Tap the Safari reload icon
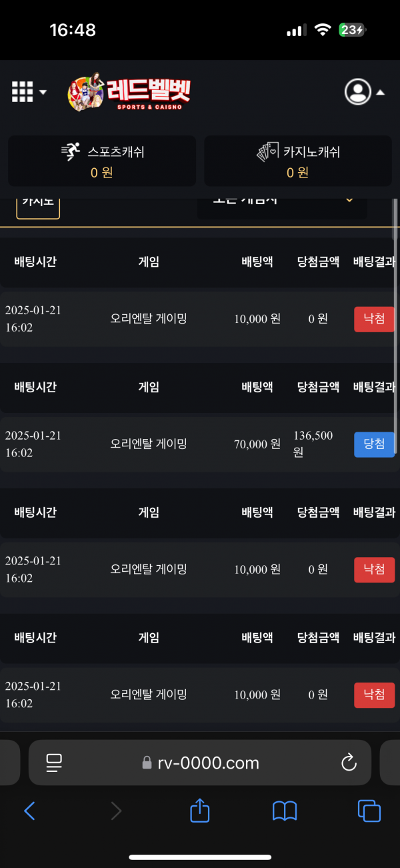Viewport: 400px width, 868px height. point(349,763)
